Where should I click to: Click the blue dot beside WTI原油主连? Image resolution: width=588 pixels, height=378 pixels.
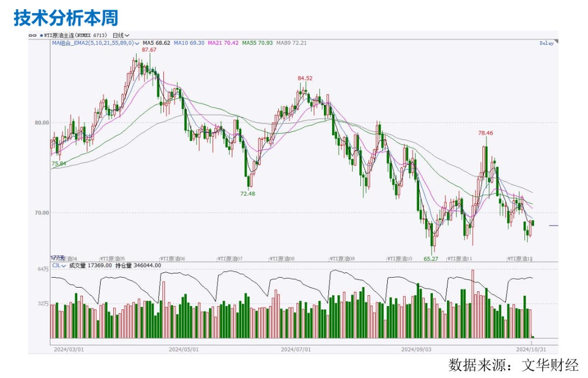(x=41, y=35)
